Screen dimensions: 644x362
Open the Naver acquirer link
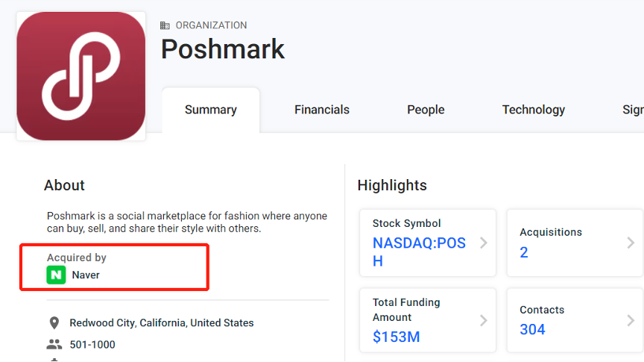pos(86,275)
